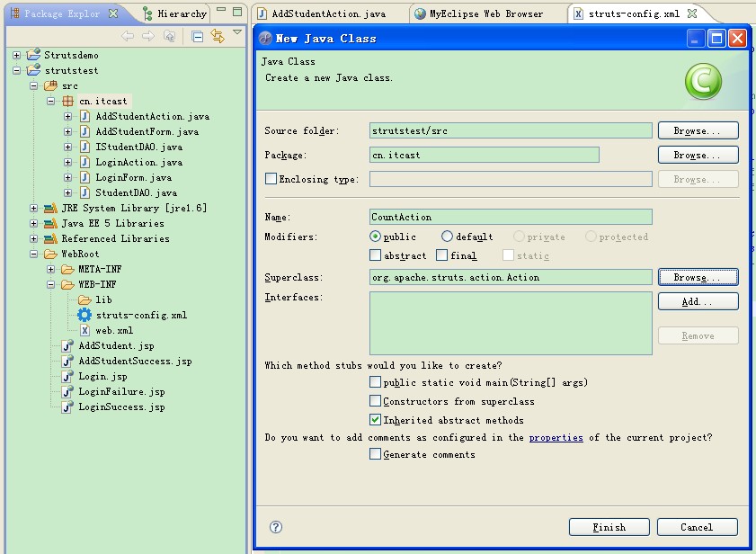This screenshot has width=756, height=554.
Task: Expand the JRE System Library node
Action: click(x=34, y=208)
